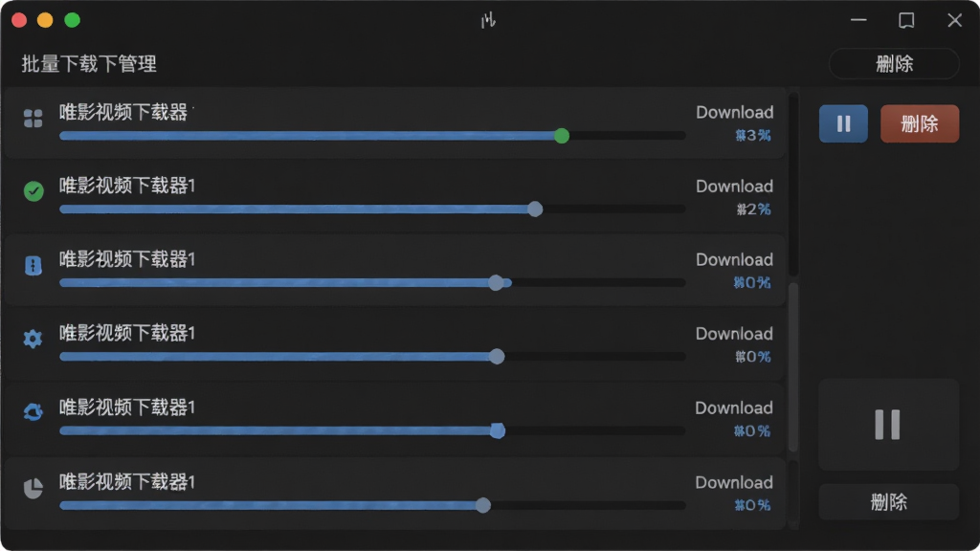Click the 0% value in the pie-chart row
980x551 pixels.
click(752, 505)
